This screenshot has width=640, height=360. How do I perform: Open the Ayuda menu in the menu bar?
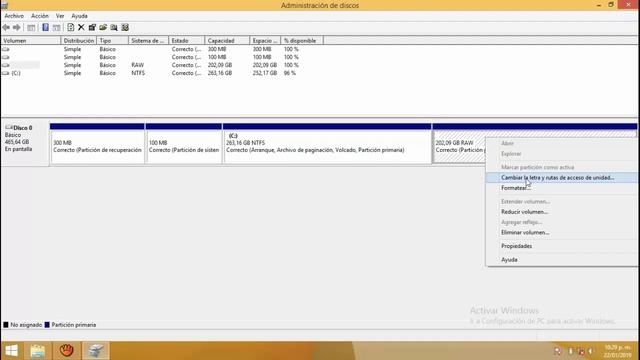tap(79, 16)
